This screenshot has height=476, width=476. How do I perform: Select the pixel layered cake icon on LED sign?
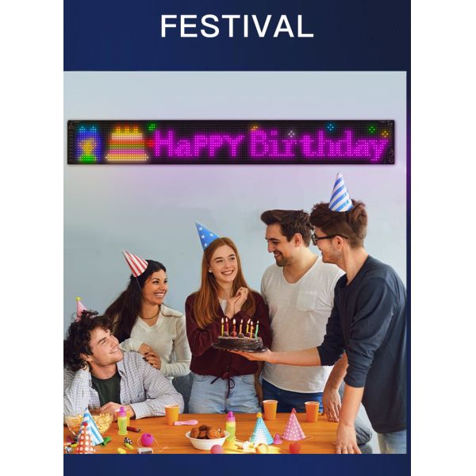[x=127, y=143]
